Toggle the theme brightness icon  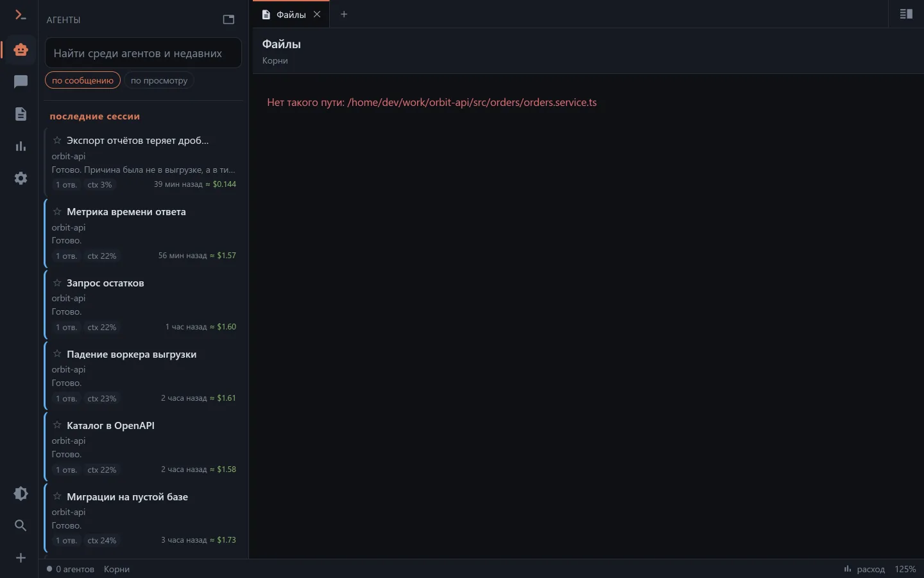21,493
